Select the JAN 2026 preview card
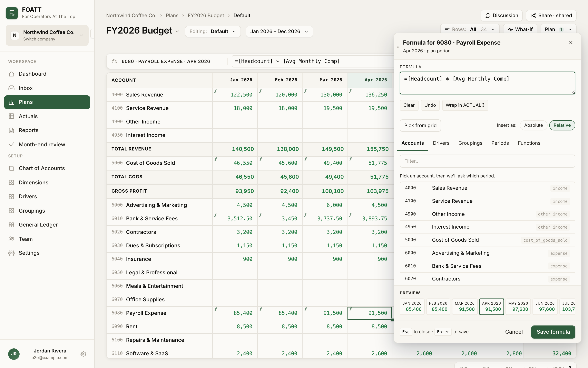 tap(412, 307)
